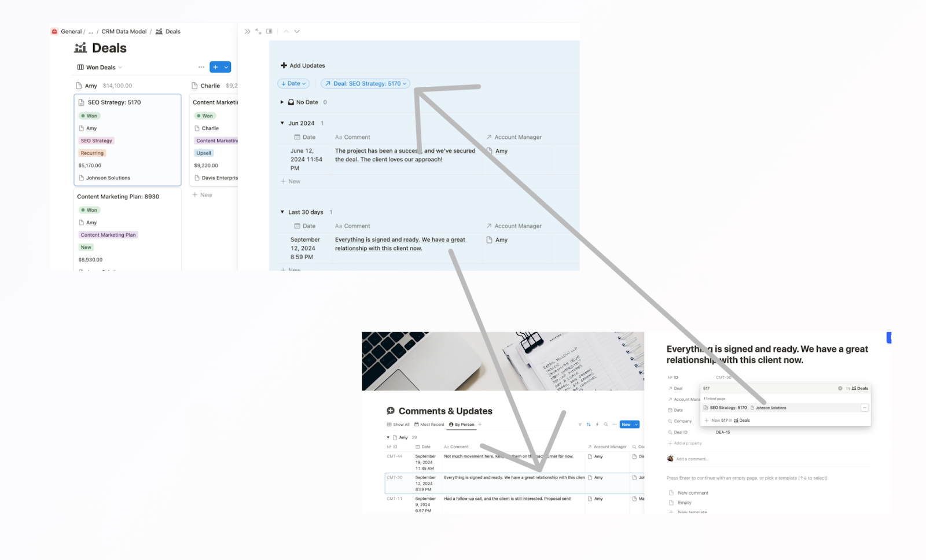Open search in the Comments & Updates toolbar

coord(606,425)
